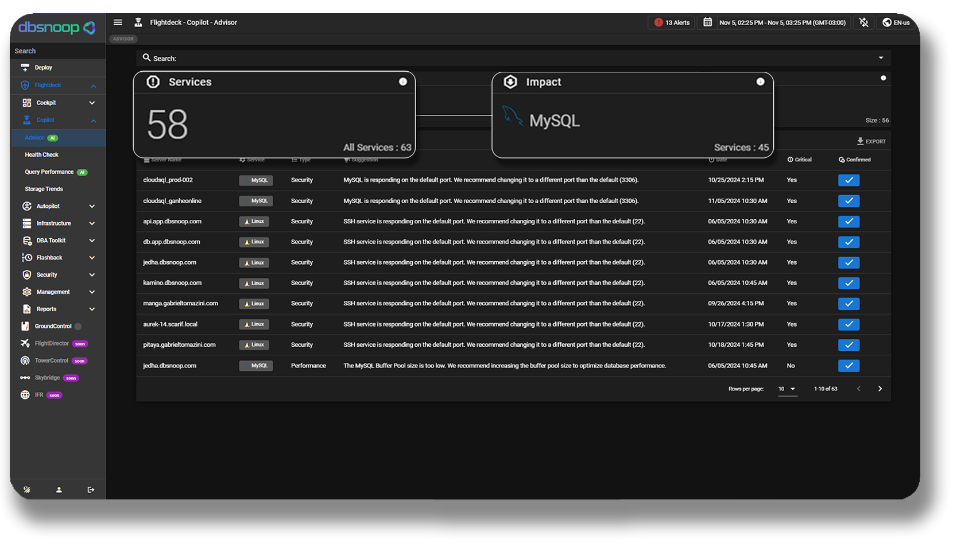The height and width of the screenshot is (558, 980).
Task: Click the info dot on Impact card
Action: pyautogui.click(x=760, y=82)
